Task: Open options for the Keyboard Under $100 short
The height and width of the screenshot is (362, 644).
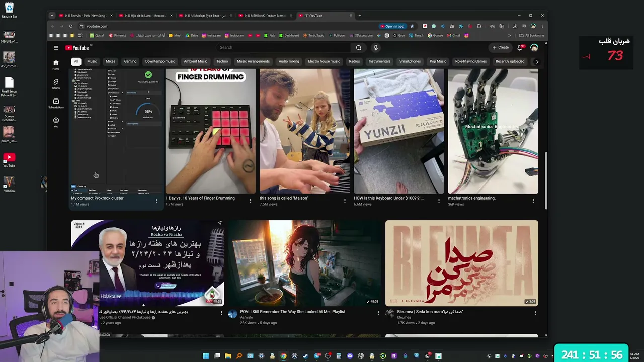Action: 439,201
